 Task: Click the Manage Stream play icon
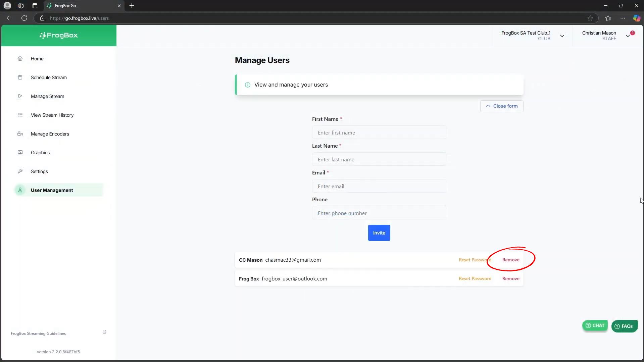point(20,96)
